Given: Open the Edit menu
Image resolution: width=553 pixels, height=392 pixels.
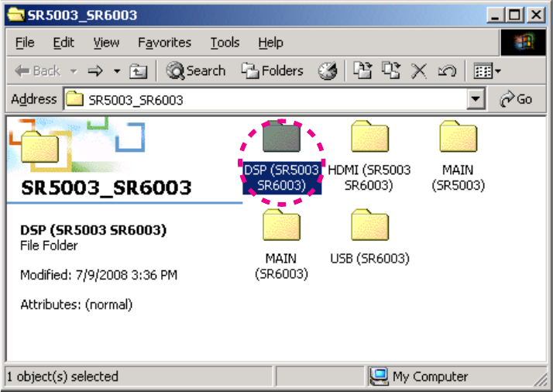Looking at the screenshot, I should (x=64, y=43).
